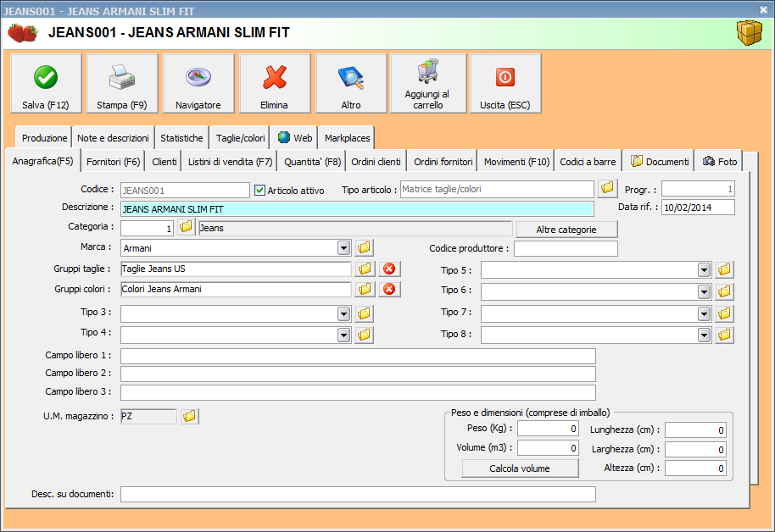Viewport: 775px width, 532px height.
Task: Click the Campo libero 1 field
Action: pyautogui.click(x=358, y=356)
